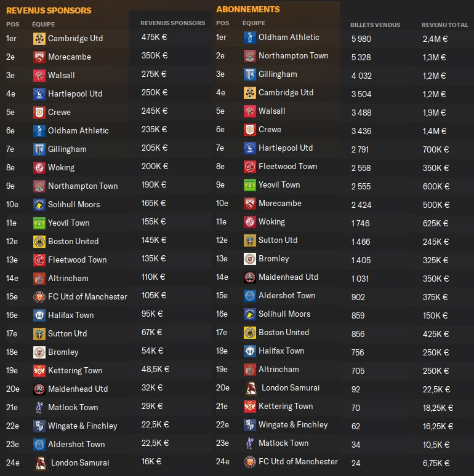The width and height of the screenshot is (474, 476).
Task: Open Fleetwood Town name in sponsors table
Action: pyautogui.click(x=78, y=260)
